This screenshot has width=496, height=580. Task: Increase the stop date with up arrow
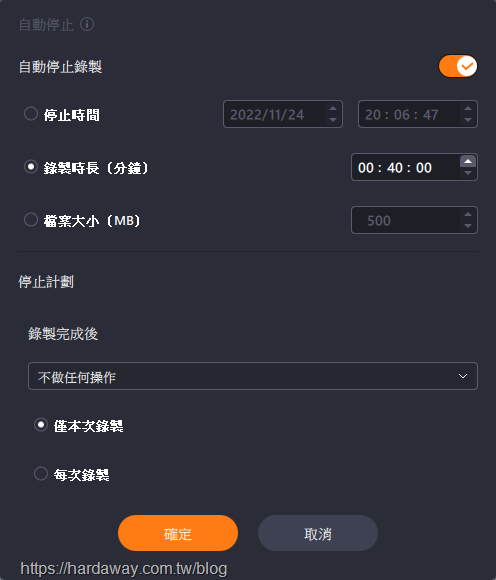click(x=333, y=108)
